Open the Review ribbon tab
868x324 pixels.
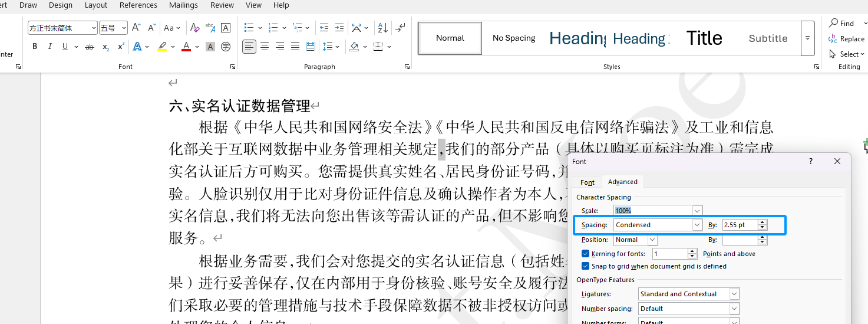222,5
